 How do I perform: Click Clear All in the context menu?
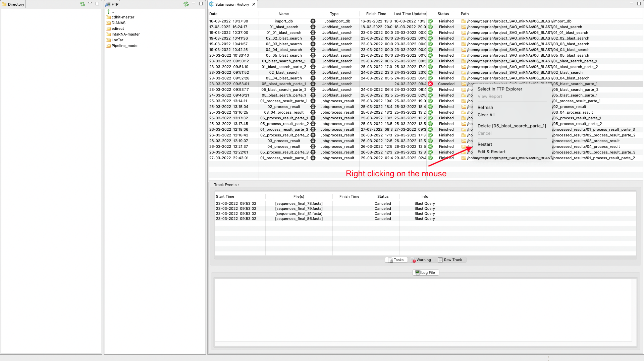pyautogui.click(x=486, y=115)
